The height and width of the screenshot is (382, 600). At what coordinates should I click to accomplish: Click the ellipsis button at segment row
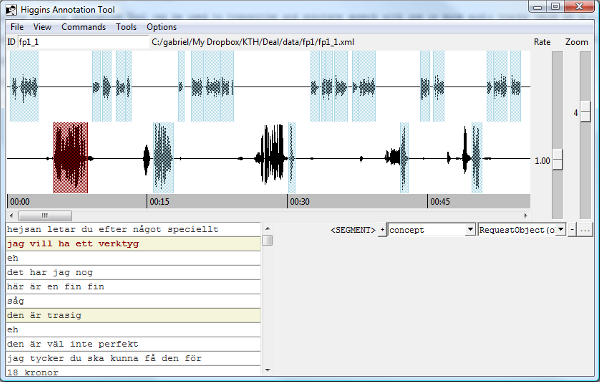585,230
